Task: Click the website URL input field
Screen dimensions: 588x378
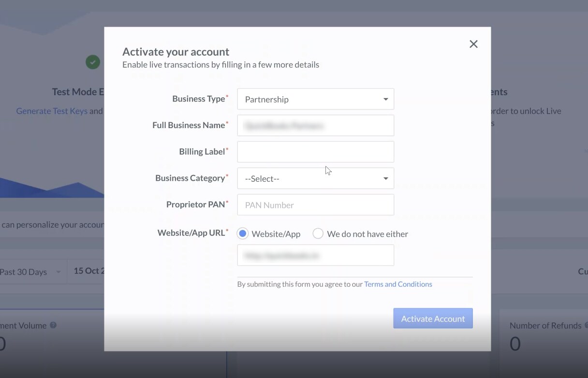Action: coord(315,255)
